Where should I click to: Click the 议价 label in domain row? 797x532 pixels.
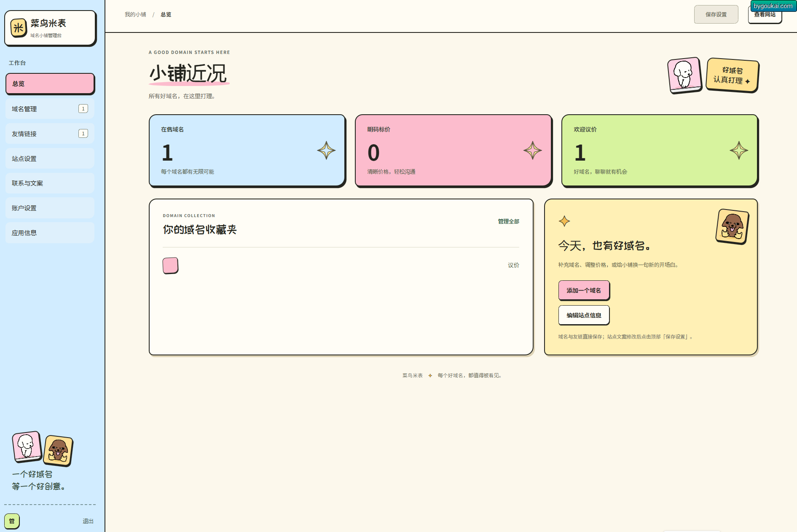513,265
